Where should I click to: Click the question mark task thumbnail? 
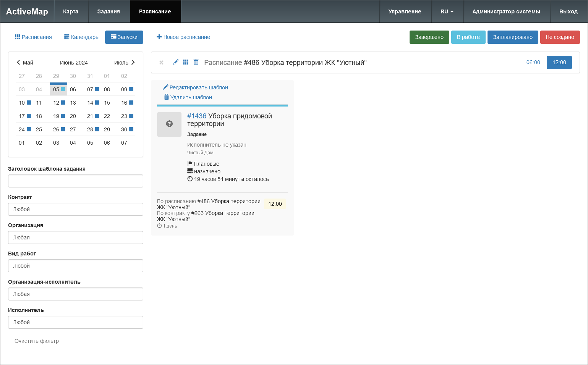tap(169, 124)
